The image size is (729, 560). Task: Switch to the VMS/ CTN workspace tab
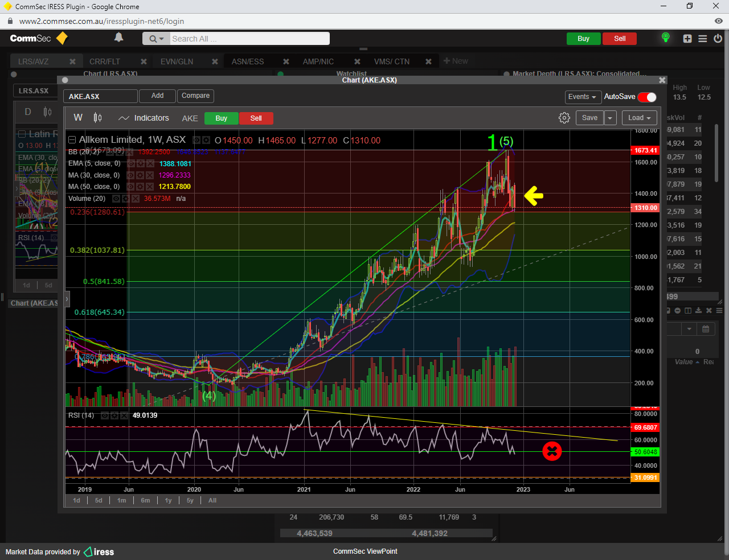pos(392,61)
